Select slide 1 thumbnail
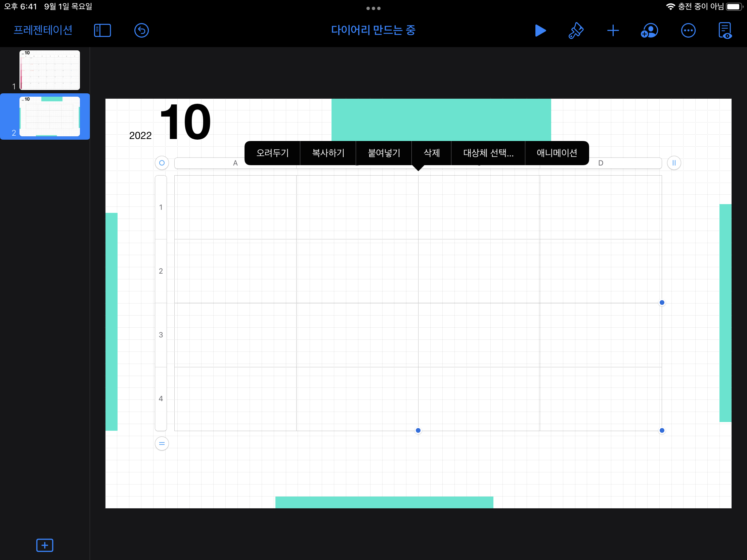747x560 pixels. [x=50, y=70]
